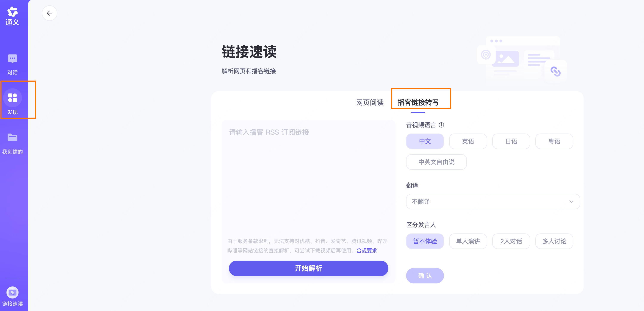
Task: Open the 发现 discover grid icon
Action: coord(12,98)
